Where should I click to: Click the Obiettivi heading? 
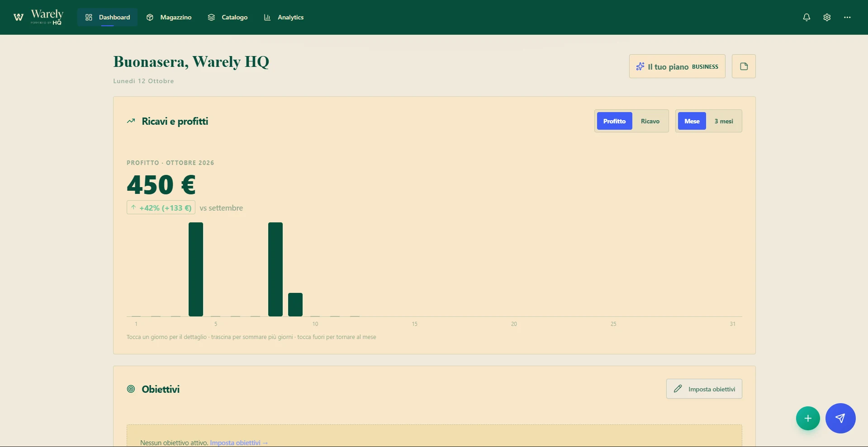(x=161, y=389)
